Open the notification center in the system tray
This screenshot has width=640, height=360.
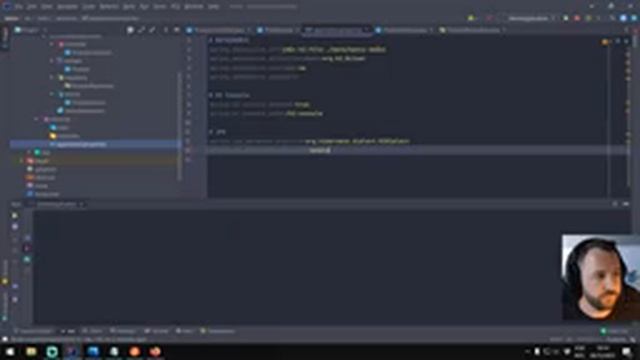pos(627,352)
